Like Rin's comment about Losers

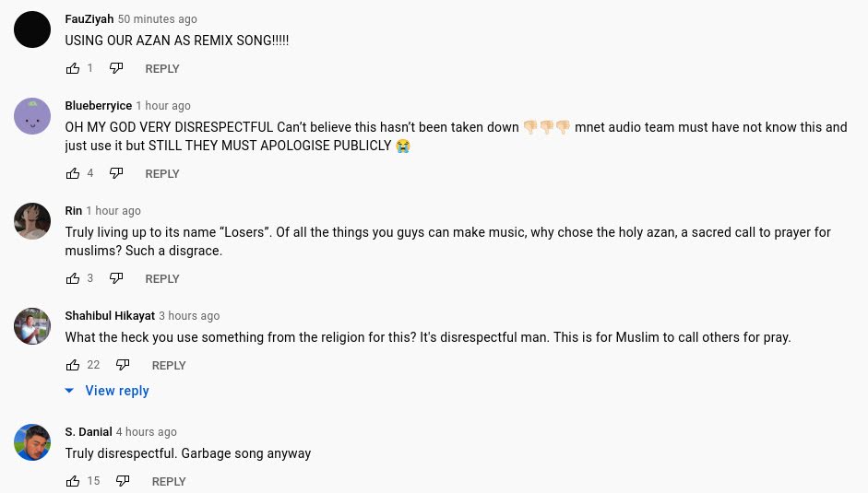(x=73, y=278)
